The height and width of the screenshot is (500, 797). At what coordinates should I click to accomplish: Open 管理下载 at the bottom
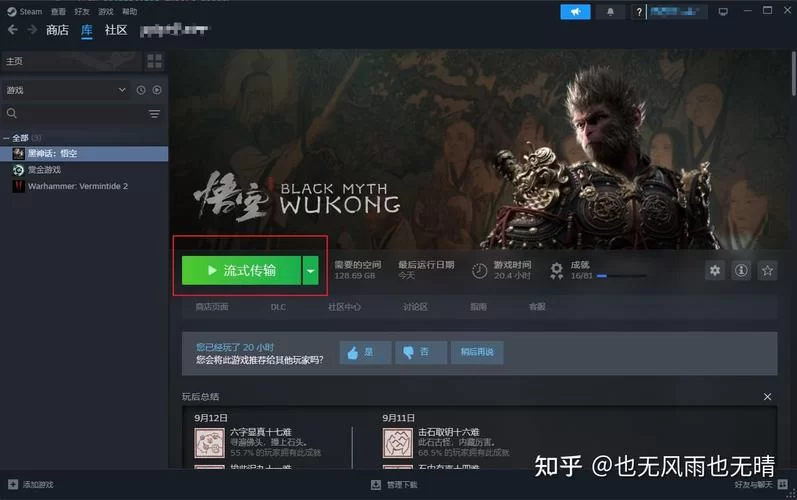pyautogui.click(x=394, y=485)
